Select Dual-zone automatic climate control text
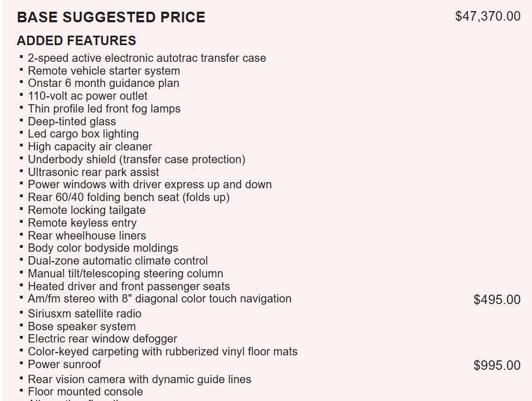Image resolution: width=532 pixels, height=401 pixels. [118, 261]
